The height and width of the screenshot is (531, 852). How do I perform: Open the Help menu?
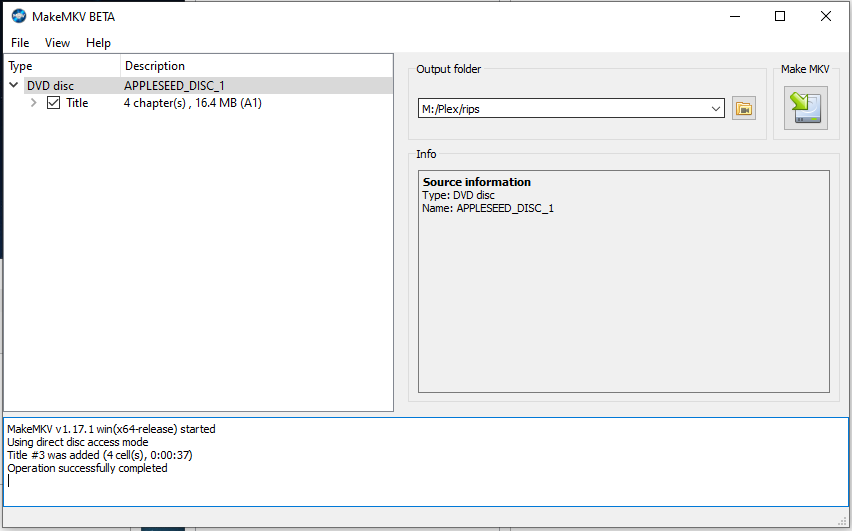click(x=98, y=43)
